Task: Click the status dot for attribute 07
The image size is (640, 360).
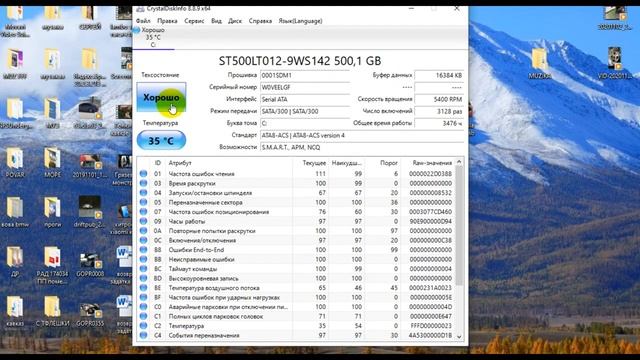Action: click(x=143, y=212)
